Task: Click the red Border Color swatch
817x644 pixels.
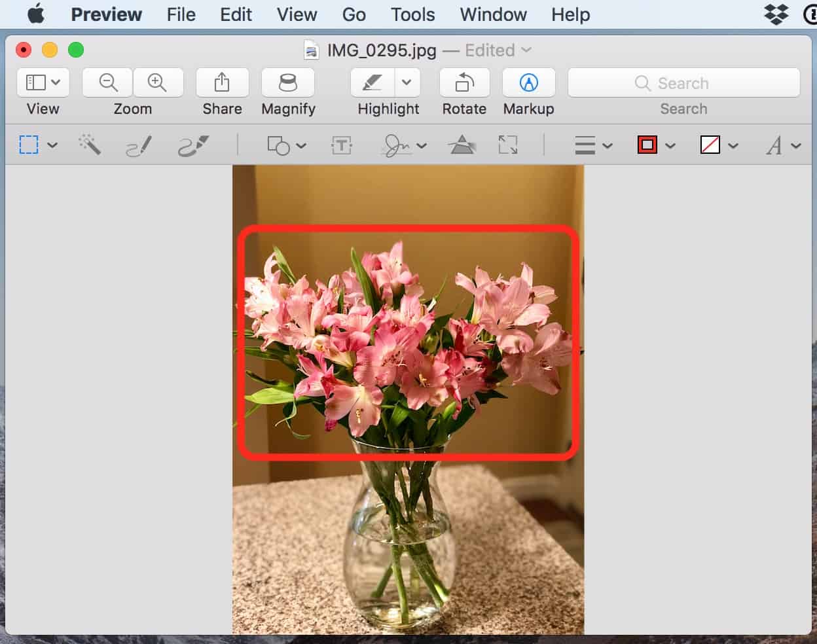Action: coord(647,145)
